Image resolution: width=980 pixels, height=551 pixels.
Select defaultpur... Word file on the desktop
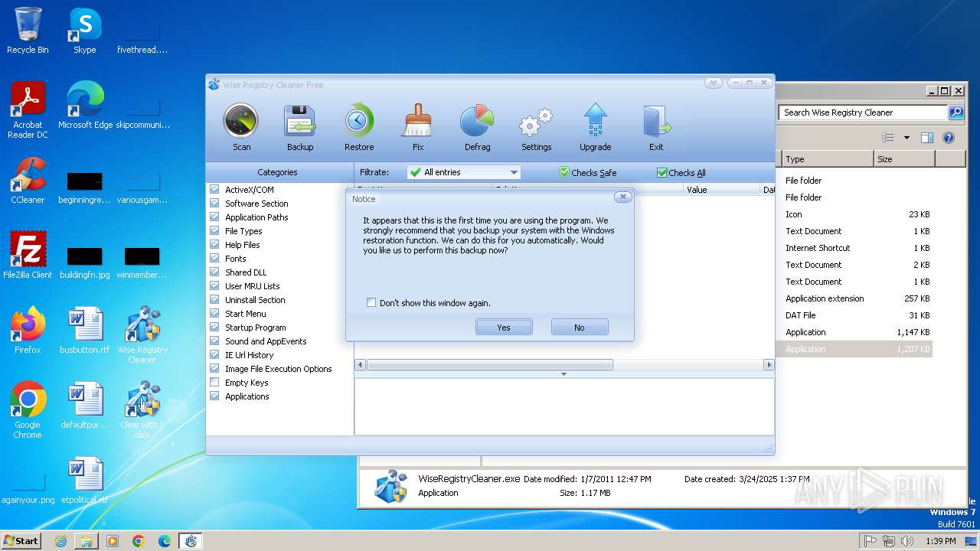pos(85,406)
